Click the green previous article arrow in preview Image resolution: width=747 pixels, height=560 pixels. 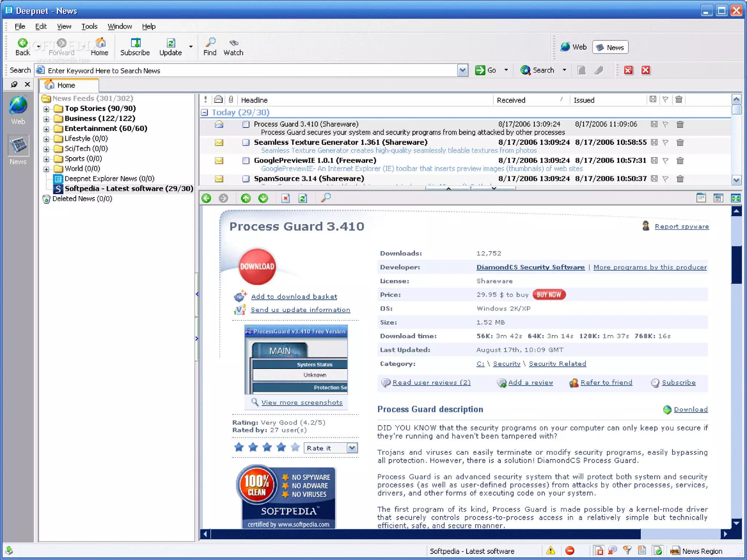(x=206, y=198)
